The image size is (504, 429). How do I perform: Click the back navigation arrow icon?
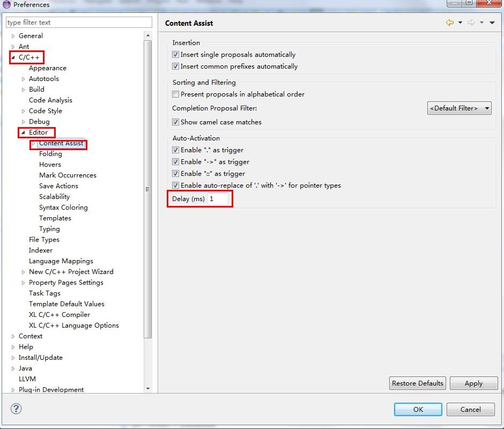[x=450, y=23]
